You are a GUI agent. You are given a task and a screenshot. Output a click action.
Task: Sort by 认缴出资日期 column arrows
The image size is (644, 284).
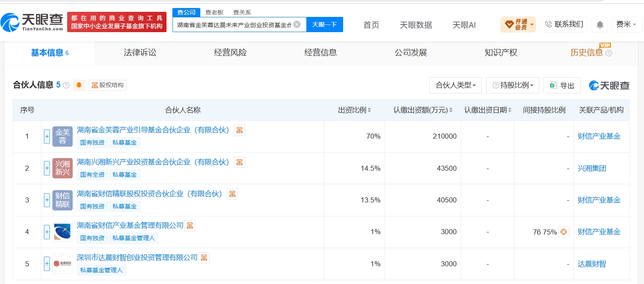tap(510, 110)
